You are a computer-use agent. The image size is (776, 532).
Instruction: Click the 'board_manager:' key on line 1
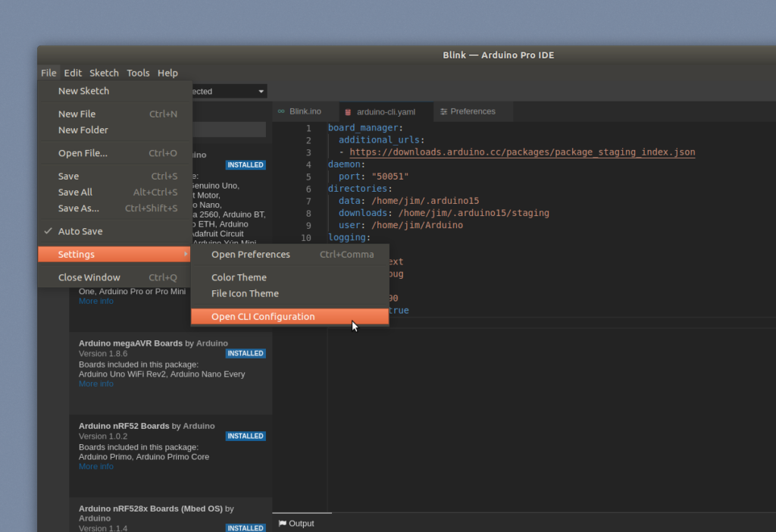[x=366, y=127]
